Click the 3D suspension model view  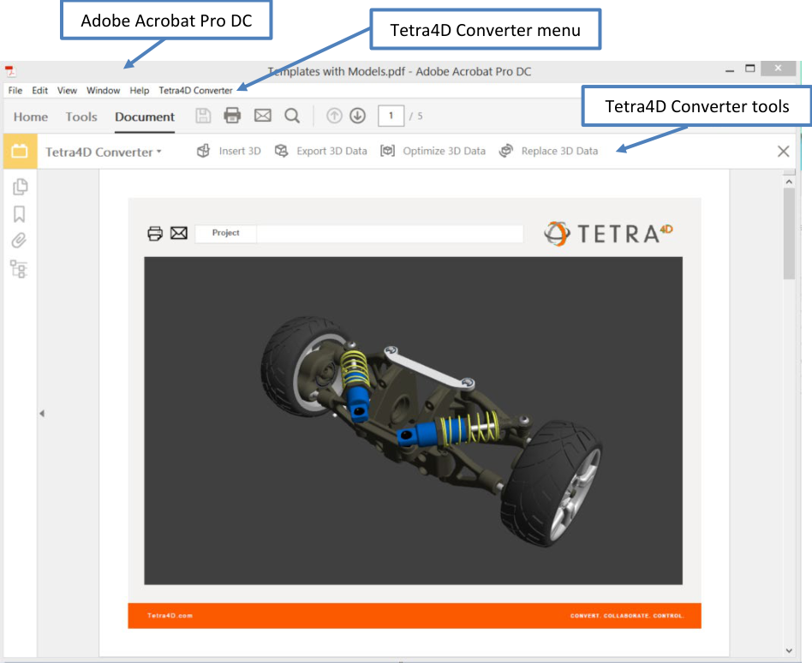click(x=413, y=421)
